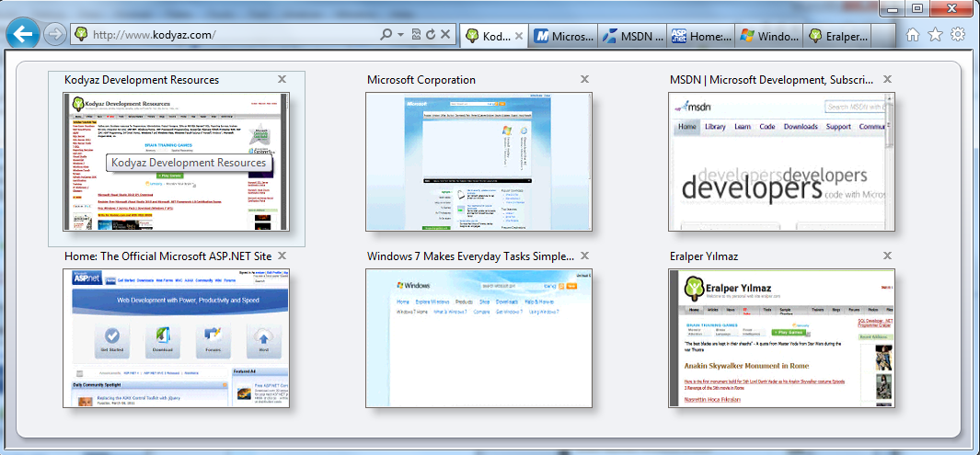Open Favorites star icon
This screenshot has width=980, height=455.
point(935,35)
